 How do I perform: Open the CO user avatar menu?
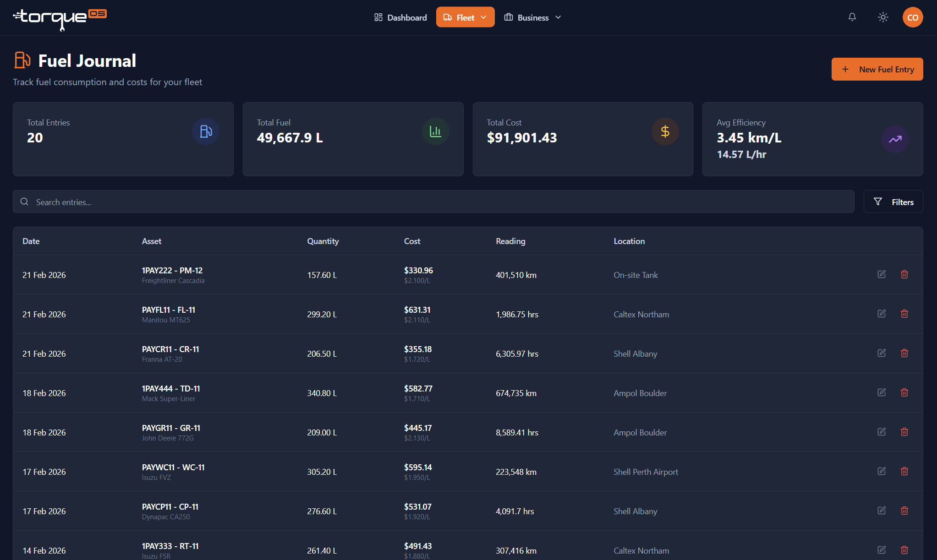[x=912, y=17]
